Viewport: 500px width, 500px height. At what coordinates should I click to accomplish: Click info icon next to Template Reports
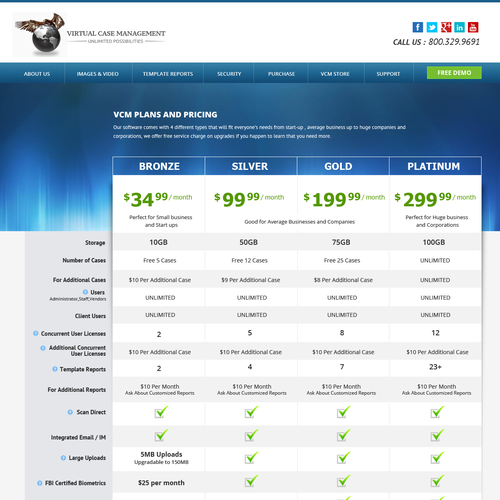coord(55,369)
